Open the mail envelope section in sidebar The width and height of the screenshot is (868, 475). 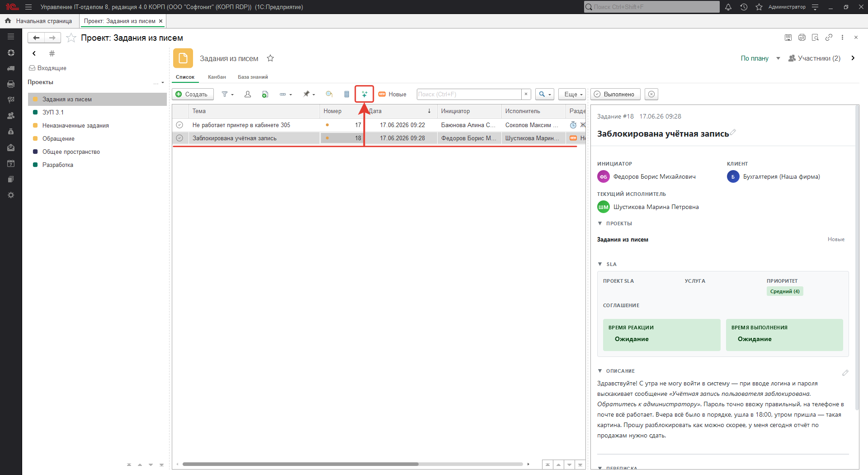pyautogui.click(x=11, y=147)
